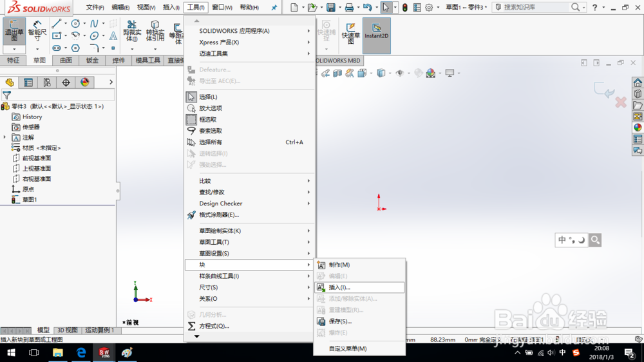Select the Corner Rectangle tool
The width and height of the screenshot is (644, 362).
coord(57,35)
